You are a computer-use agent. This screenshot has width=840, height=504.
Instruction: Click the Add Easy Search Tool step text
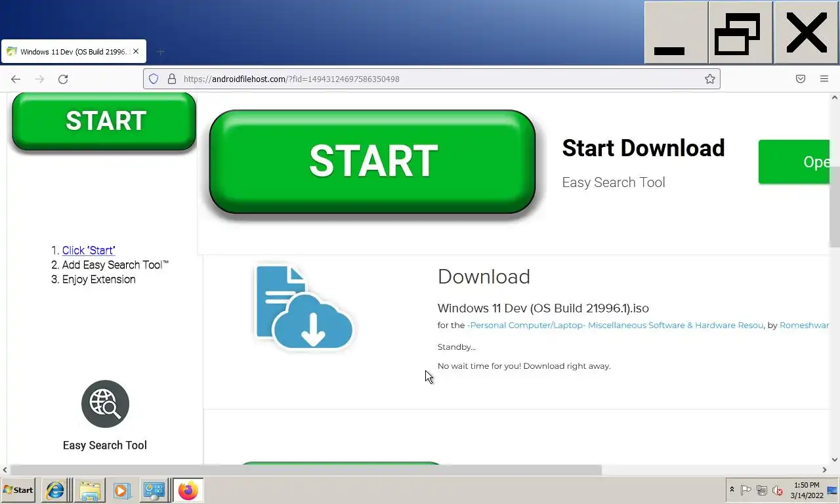click(115, 264)
